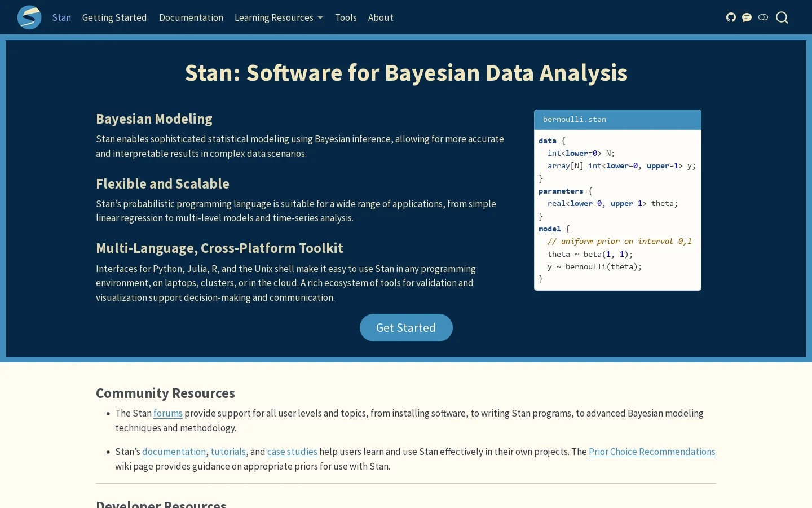This screenshot has height=508, width=812.
Task: Open Prior Choice Recommendations link
Action: 652,452
